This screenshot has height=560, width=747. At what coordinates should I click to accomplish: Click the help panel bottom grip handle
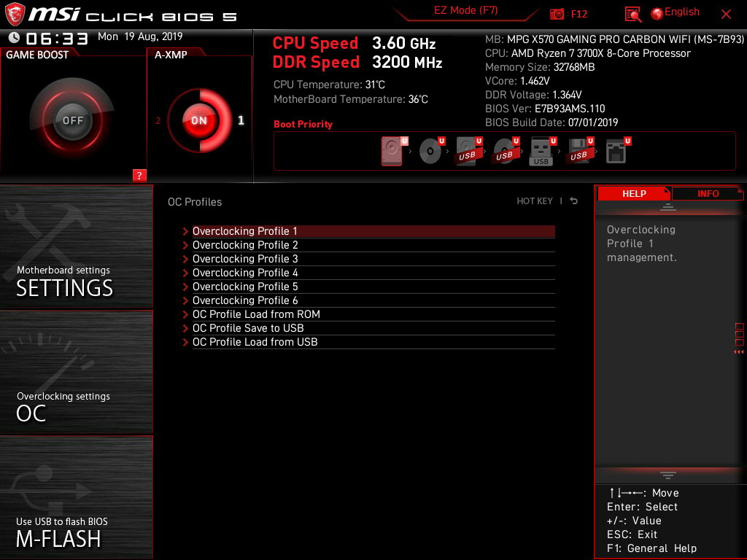pyautogui.click(x=668, y=475)
